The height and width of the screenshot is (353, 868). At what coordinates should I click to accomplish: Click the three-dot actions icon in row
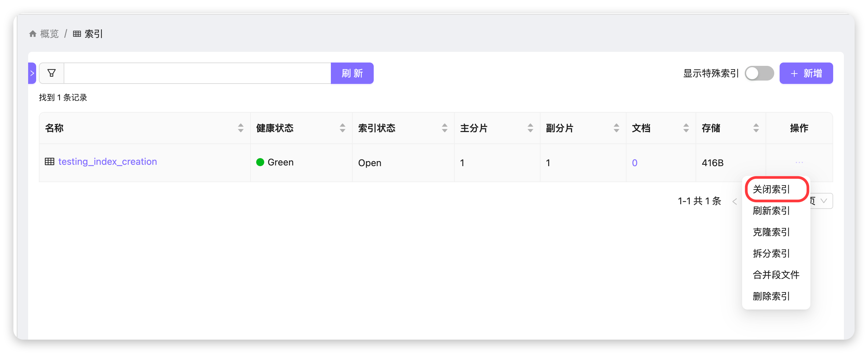[799, 162]
